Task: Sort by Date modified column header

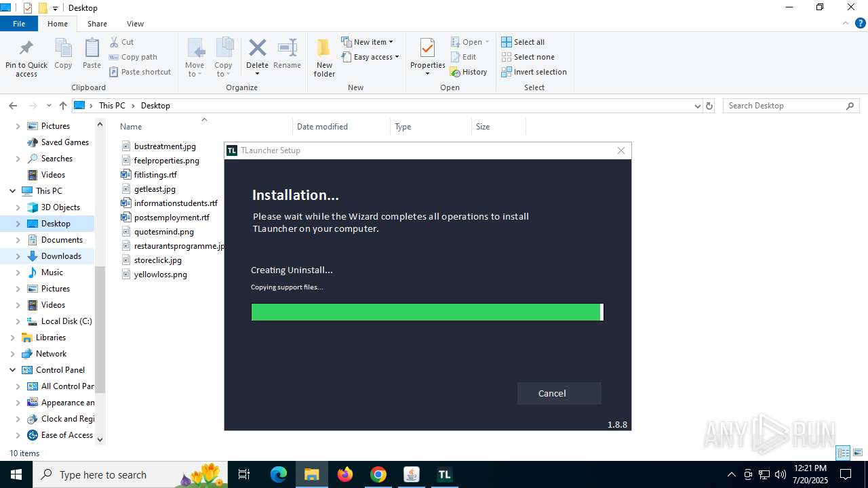Action: (x=341, y=127)
